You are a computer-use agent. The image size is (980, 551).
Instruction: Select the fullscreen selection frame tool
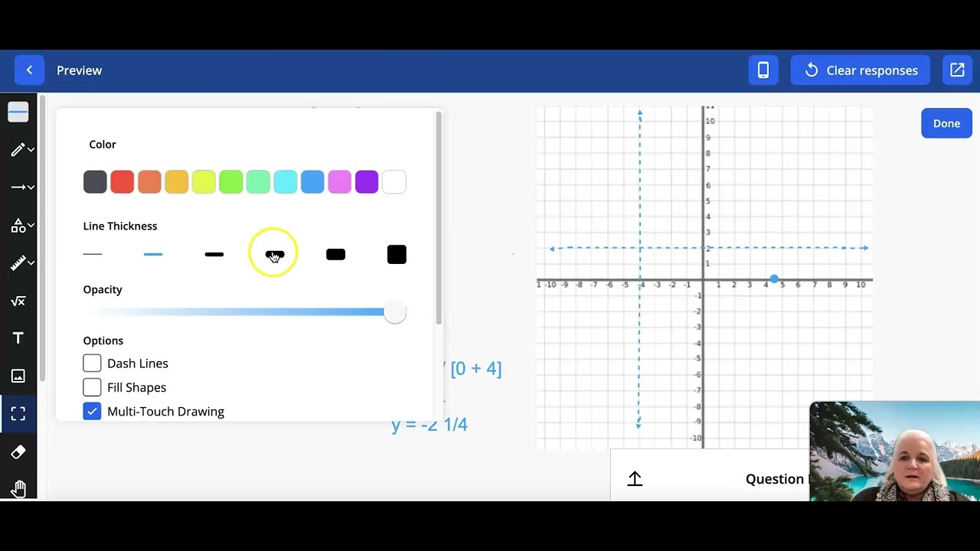pos(18,414)
